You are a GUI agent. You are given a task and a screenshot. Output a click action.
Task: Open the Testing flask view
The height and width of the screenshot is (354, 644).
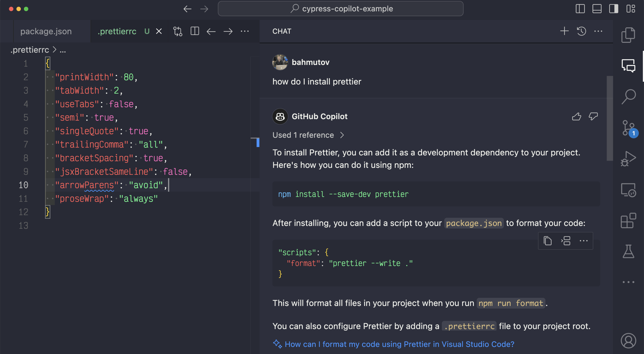tap(628, 251)
